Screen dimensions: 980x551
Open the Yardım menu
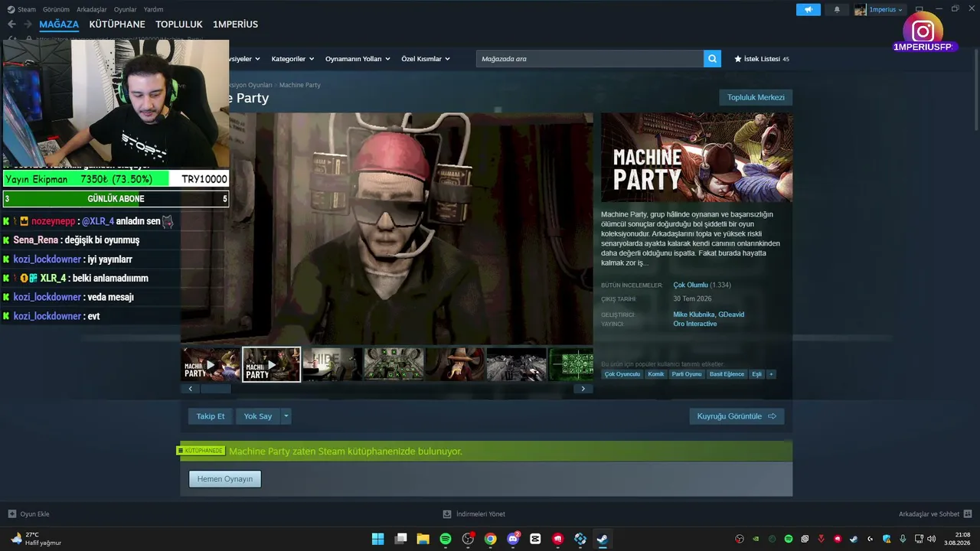(x=153, y=9)
